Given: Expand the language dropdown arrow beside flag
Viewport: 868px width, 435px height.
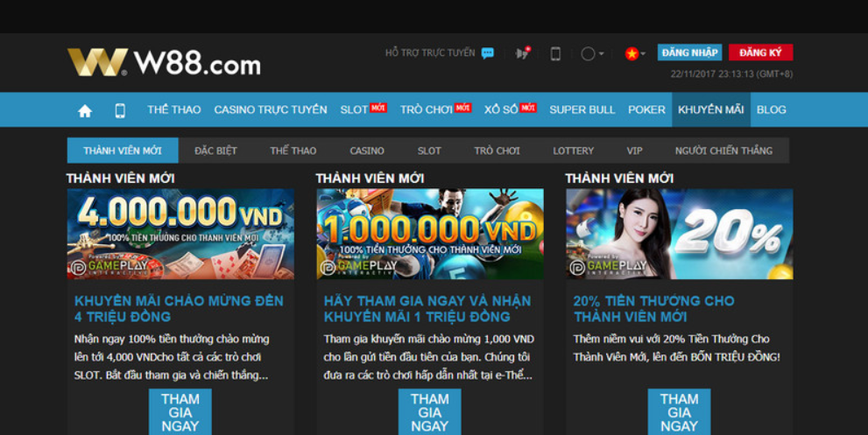Looking at the screenshot, I should click(643, 54).
